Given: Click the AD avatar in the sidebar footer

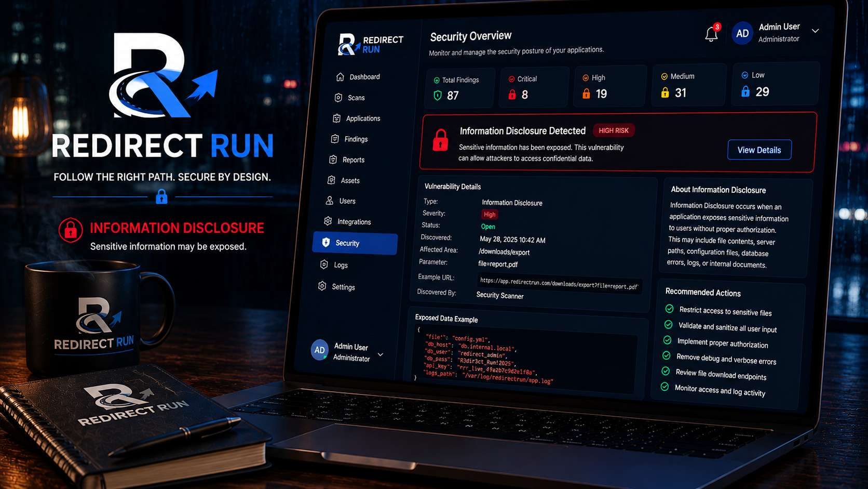Looking at the screenshot, I should point(320,350).
